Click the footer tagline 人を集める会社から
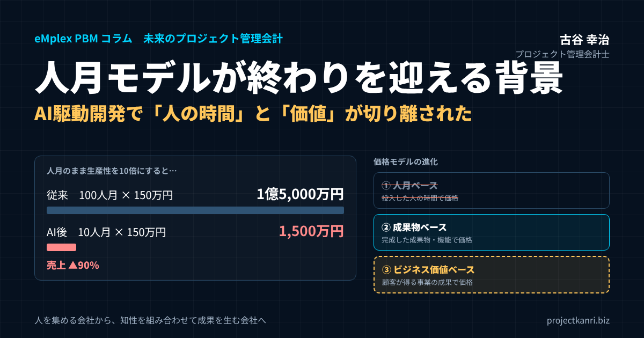Viewport: 644px width, 338px height. point(150,320)
